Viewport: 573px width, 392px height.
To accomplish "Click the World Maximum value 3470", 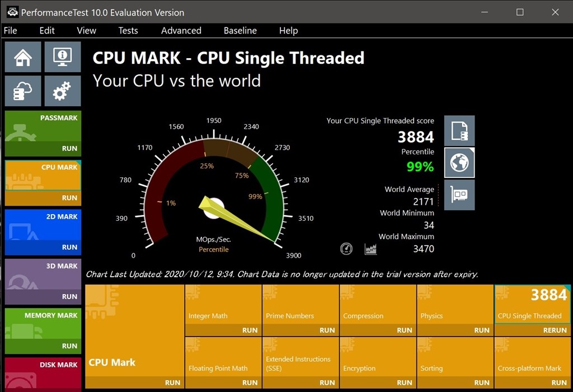I will coord(424,249).
